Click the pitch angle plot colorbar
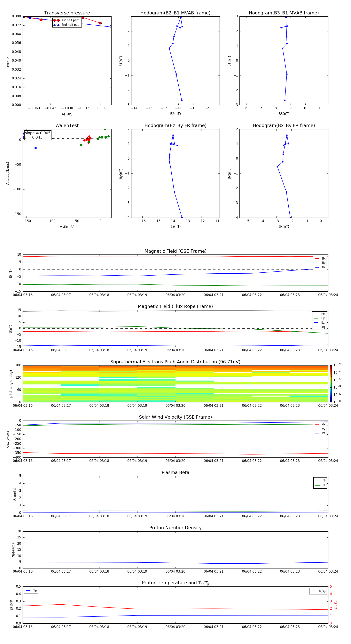The width and height of the screenshot is (351, 644). [x=331, y=384]
